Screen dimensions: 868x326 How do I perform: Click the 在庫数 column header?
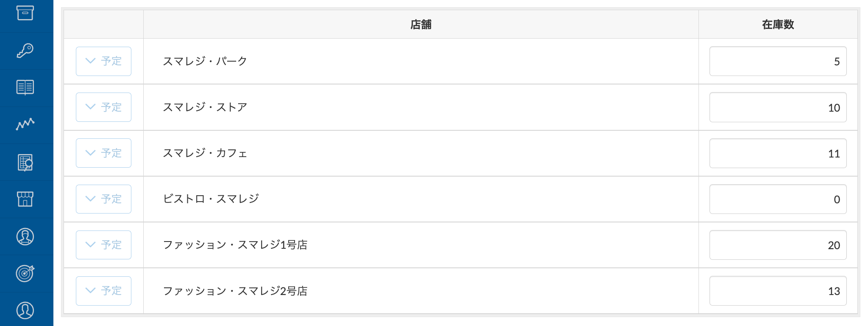click(778, 25)
